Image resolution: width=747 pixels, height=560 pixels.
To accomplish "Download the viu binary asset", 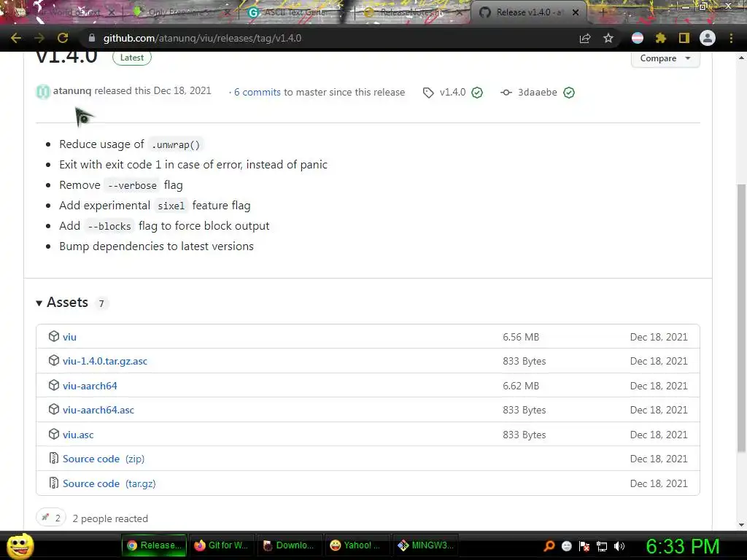I will point(69,337).
